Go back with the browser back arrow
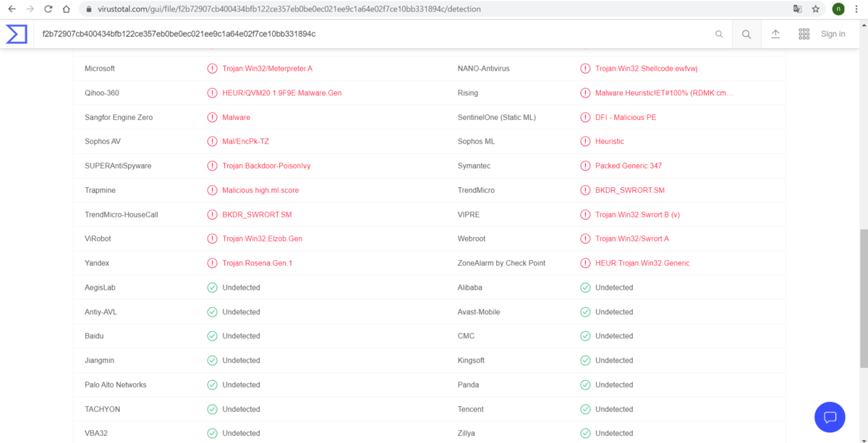The height and width of the screenshot is (443, 868). (12, 9)
